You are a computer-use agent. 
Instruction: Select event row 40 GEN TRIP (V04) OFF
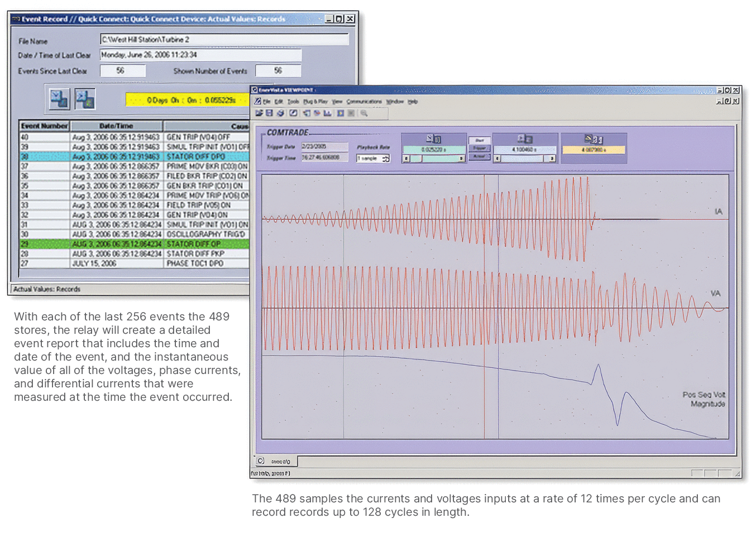(134, 137)
